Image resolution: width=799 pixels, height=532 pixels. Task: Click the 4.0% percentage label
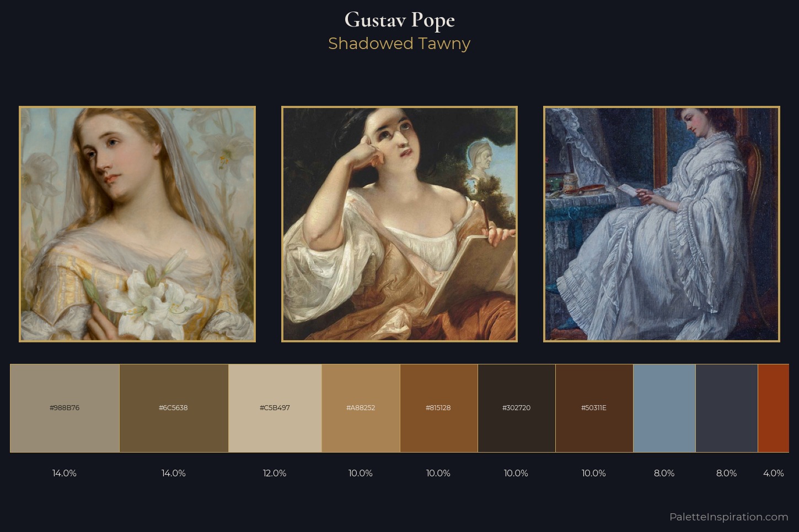pos(773,473)
